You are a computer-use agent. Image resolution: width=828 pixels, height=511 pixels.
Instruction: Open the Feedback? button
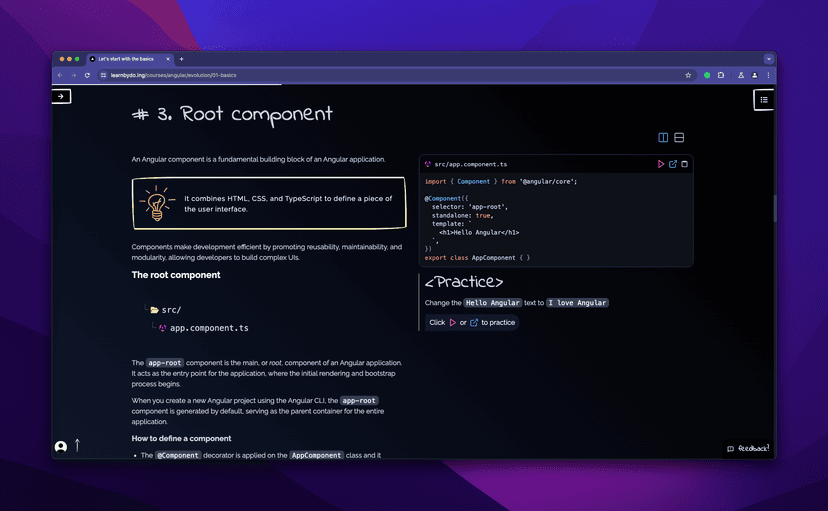coord(748,449)
